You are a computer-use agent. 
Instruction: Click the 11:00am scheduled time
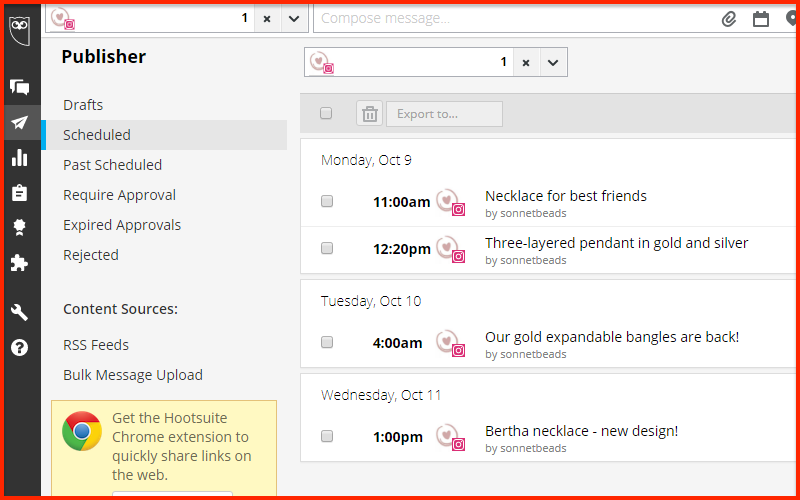pyautogui.click(x=402, y=202)
